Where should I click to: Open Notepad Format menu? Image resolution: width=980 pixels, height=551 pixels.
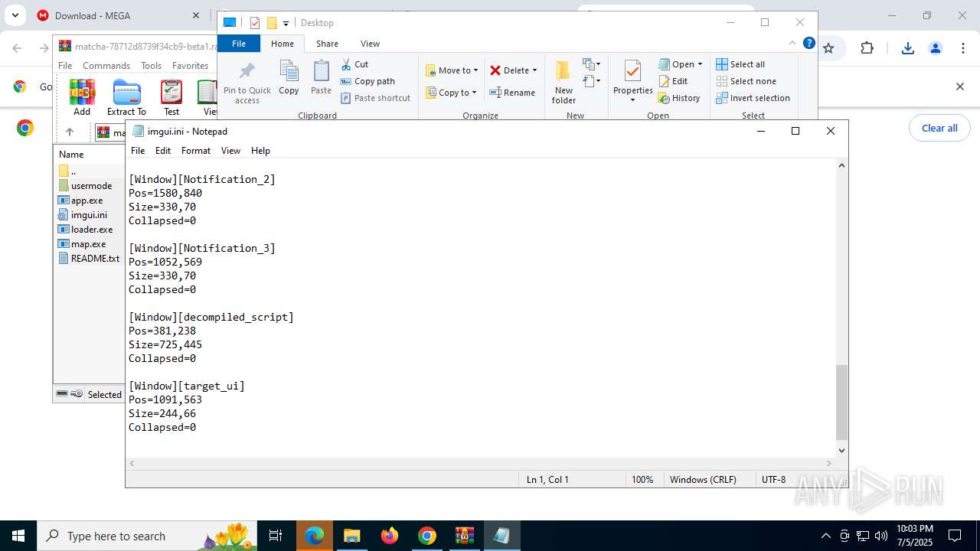(x=196, y=151)
